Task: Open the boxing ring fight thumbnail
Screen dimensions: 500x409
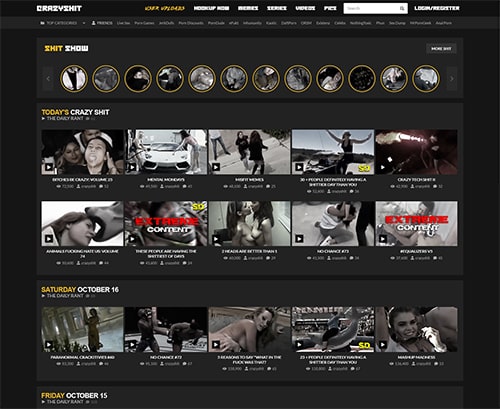Action: (x=166, y=329)
